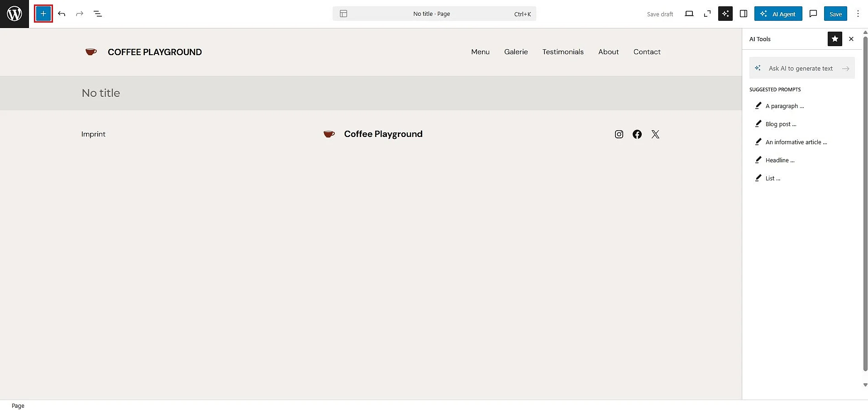Screen dimensions: 868x410
Task: Open command palette from No title bar
Action: [x=434, y=14]
